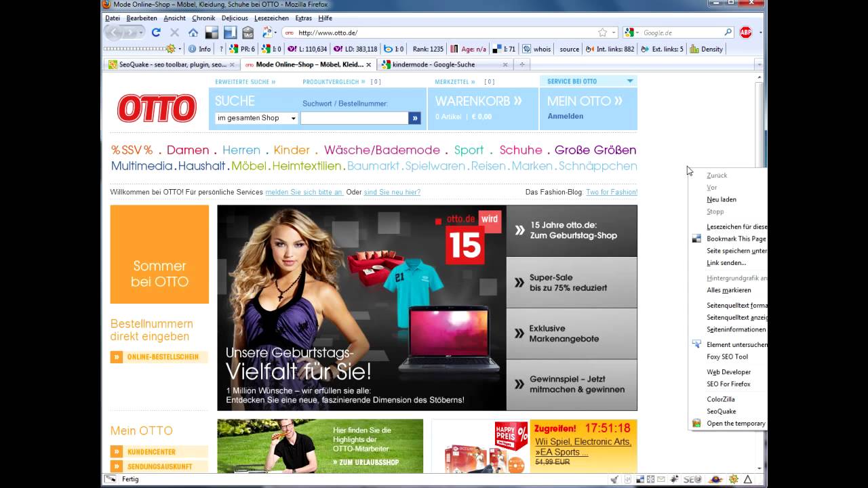Open the Adblock Plus dropdown arrow

point(760,33)
